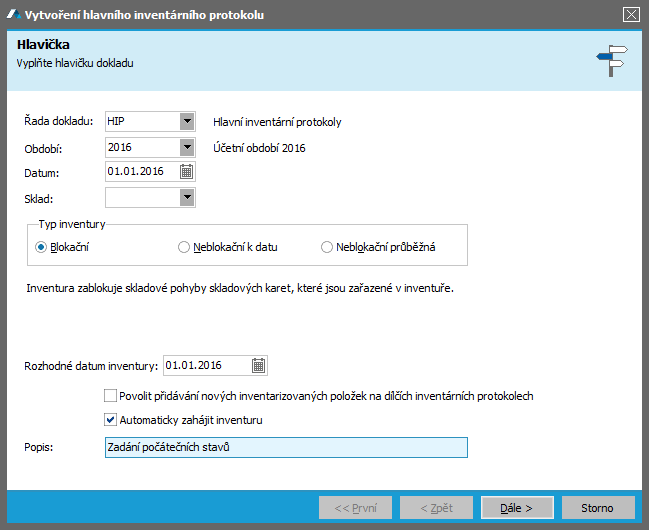Click the Řada dokladu field showing HIP
The width and height of the screenshot is (650, 531).
coord(140,122)
